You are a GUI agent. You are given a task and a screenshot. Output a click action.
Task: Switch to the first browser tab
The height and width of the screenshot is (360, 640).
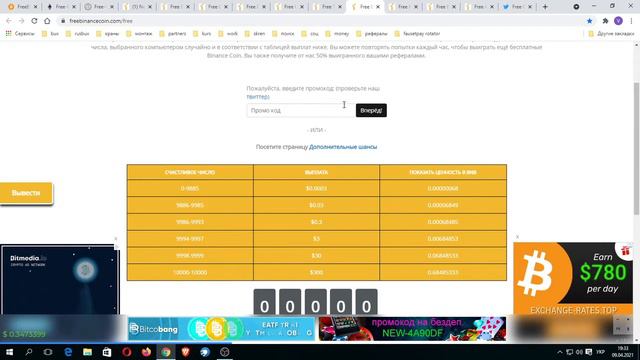point(22,7)
